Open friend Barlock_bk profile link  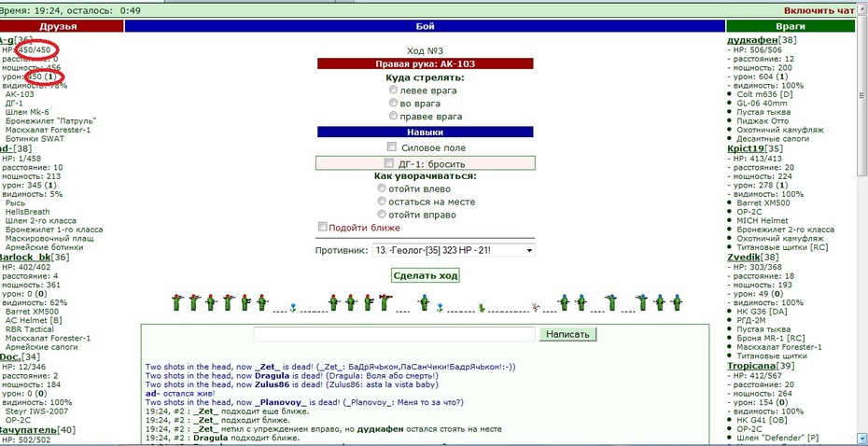tap(25, 258)
